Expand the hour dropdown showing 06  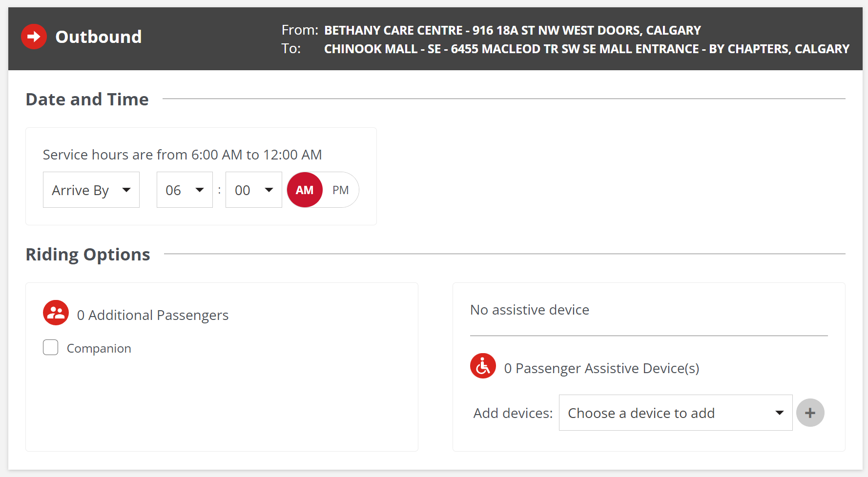pos(185,190)
